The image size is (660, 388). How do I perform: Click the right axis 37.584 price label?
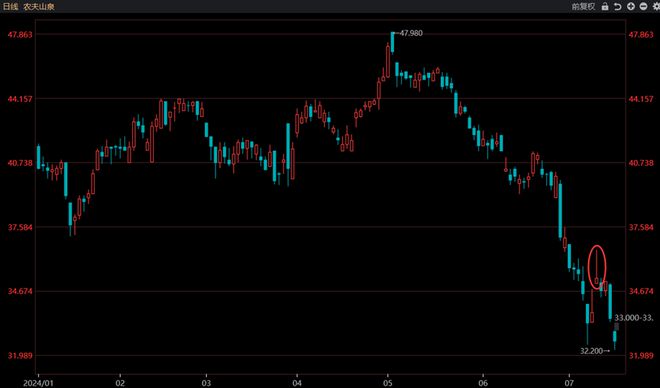[641, 227]
